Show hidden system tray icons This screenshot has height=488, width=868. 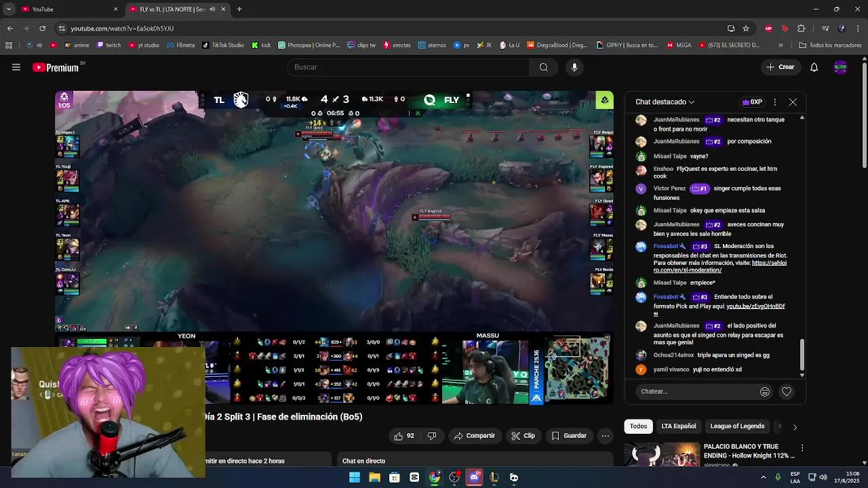point(763,477)
